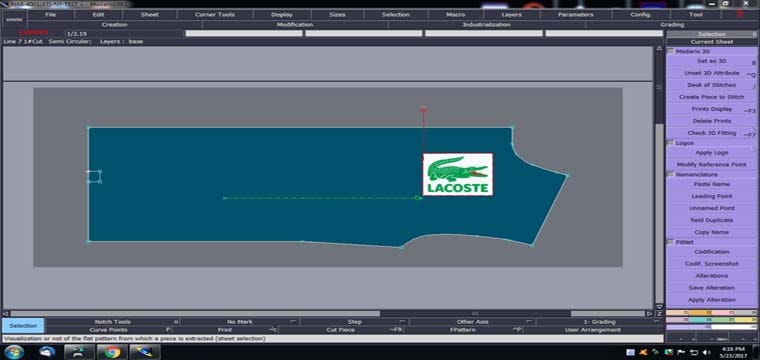Open the Corner Tools menu
Screen dimensions: 760x360
pos(215,15)
